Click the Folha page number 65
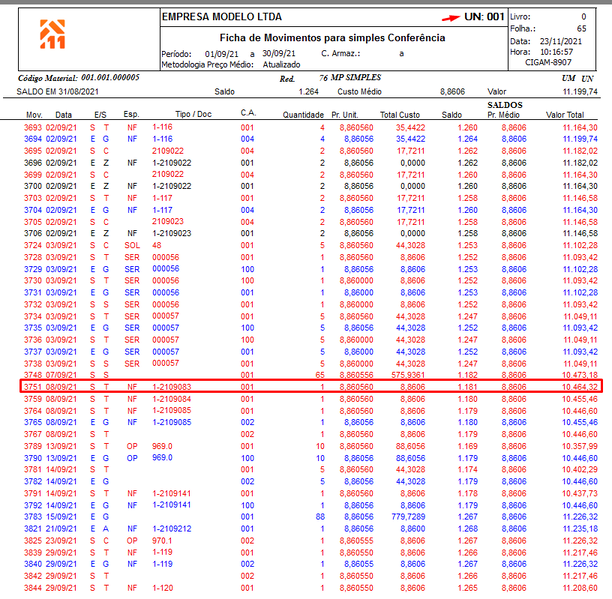The image size is (612, 599). (x=582, y=29)
